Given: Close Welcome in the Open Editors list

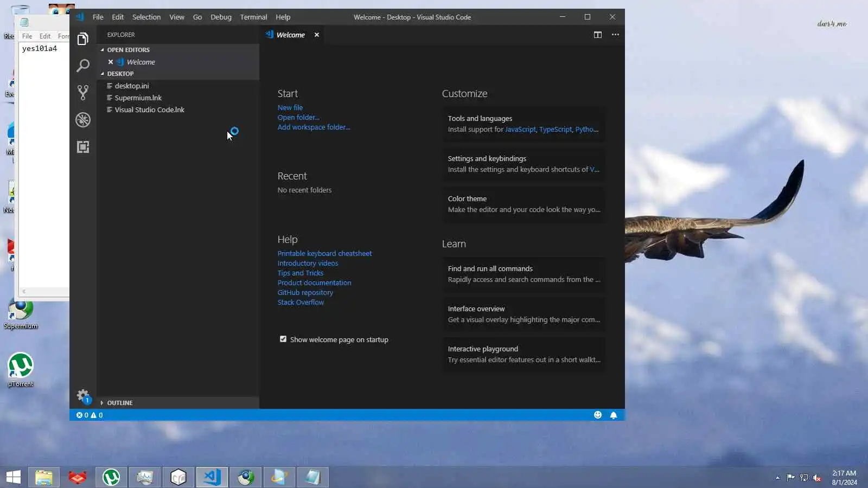Looking at the screenshot, I should [x=111, y=62].
